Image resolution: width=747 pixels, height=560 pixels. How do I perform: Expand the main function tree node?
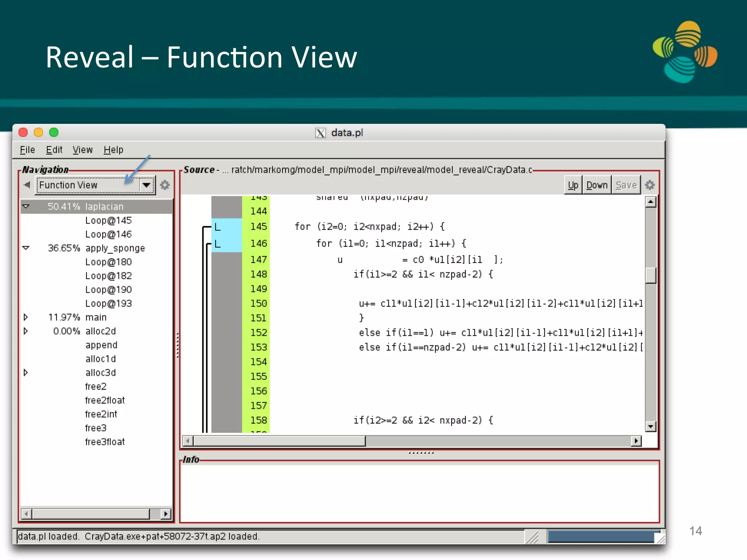pos(26,317)
